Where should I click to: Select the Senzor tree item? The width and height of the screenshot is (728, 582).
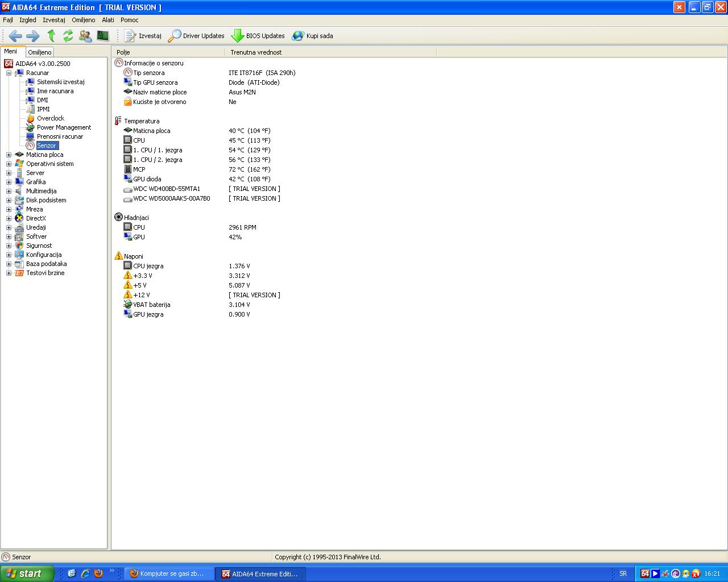click(x=47, y=145)
